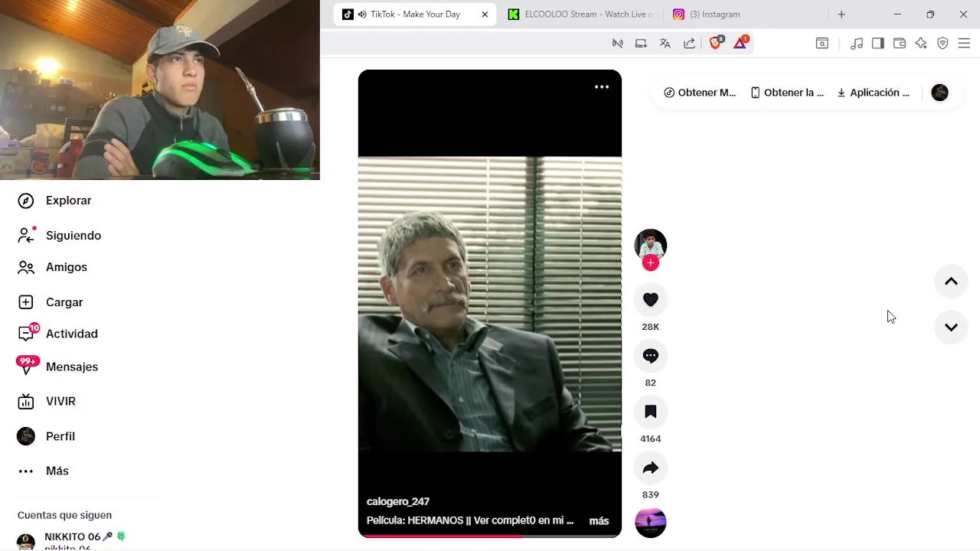
Task: Click Brave Shields lion icon
Action: click(x=716, y=43)
